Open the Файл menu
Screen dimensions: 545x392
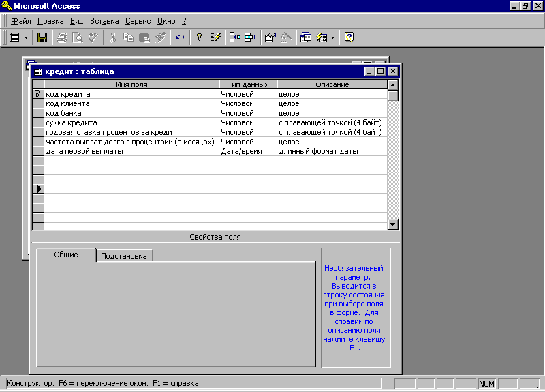click(21, 21)
